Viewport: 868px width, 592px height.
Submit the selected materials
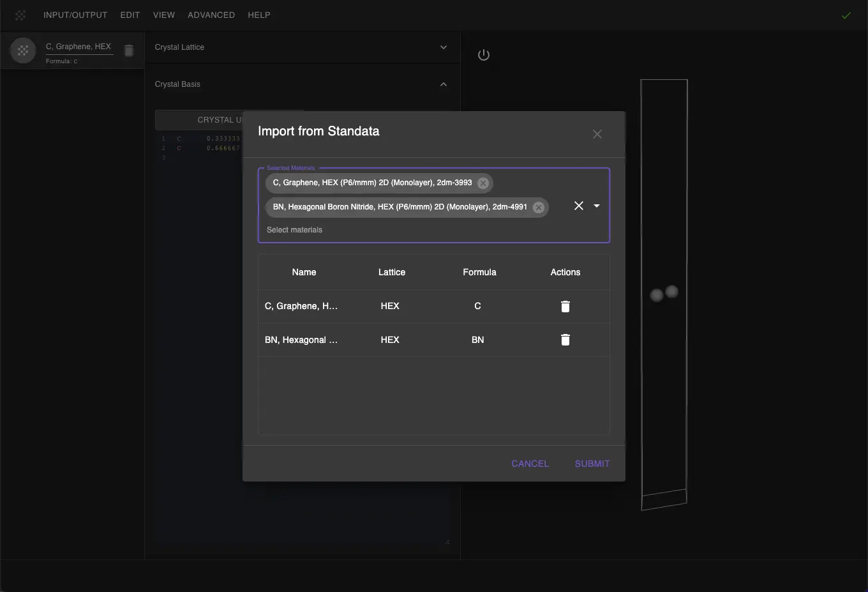[x=592, y=464]
